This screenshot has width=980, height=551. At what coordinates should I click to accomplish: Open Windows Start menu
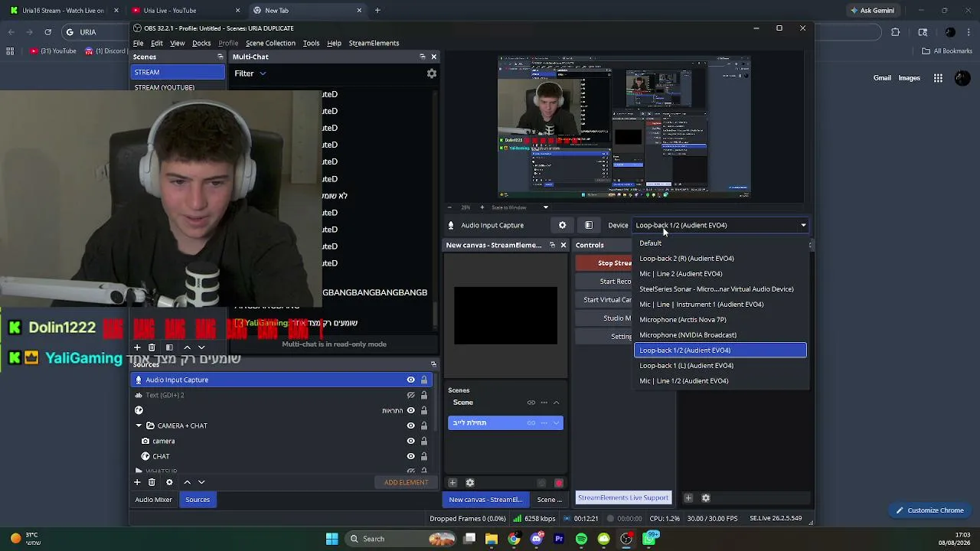point(332,539)
